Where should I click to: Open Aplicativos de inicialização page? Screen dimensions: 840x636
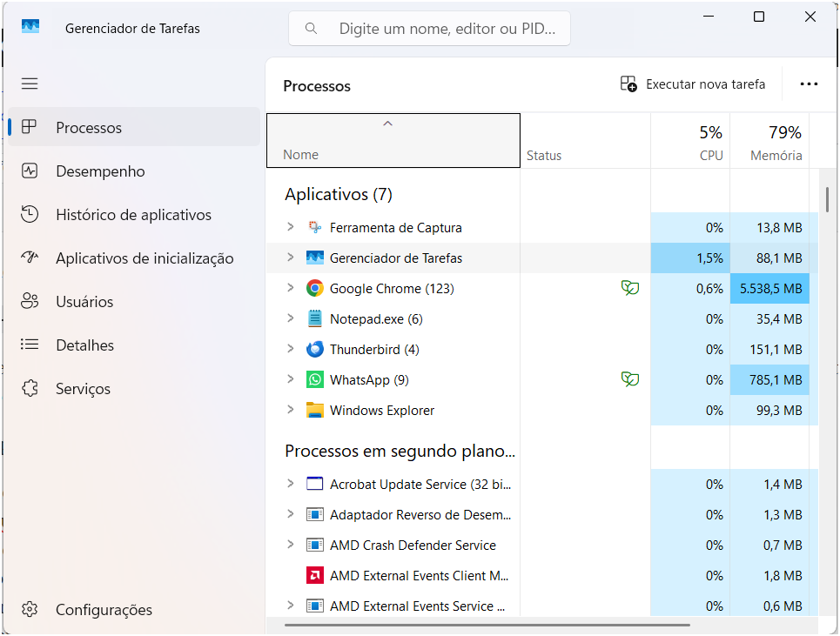pyautogui.click(x=134, y=258)
